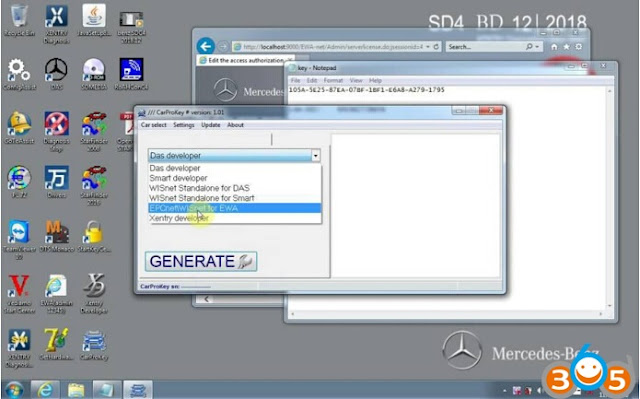
Task: Open Notepad Format menu
Action: 333,80
